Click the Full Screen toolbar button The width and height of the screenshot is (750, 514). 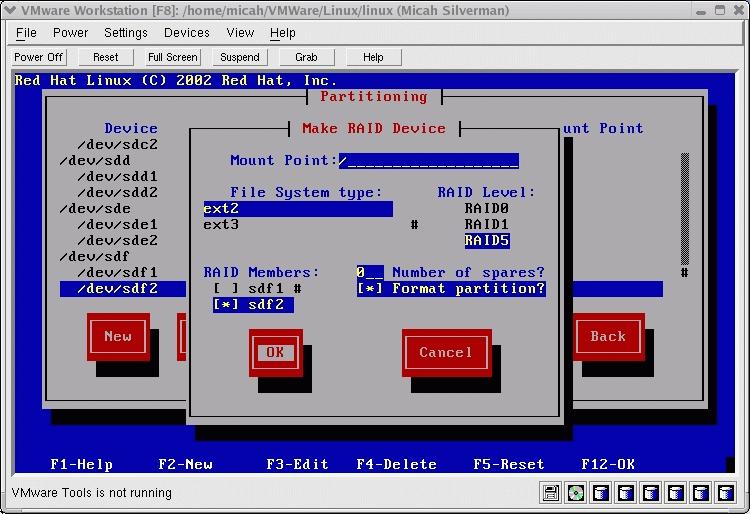coord(173,57)
